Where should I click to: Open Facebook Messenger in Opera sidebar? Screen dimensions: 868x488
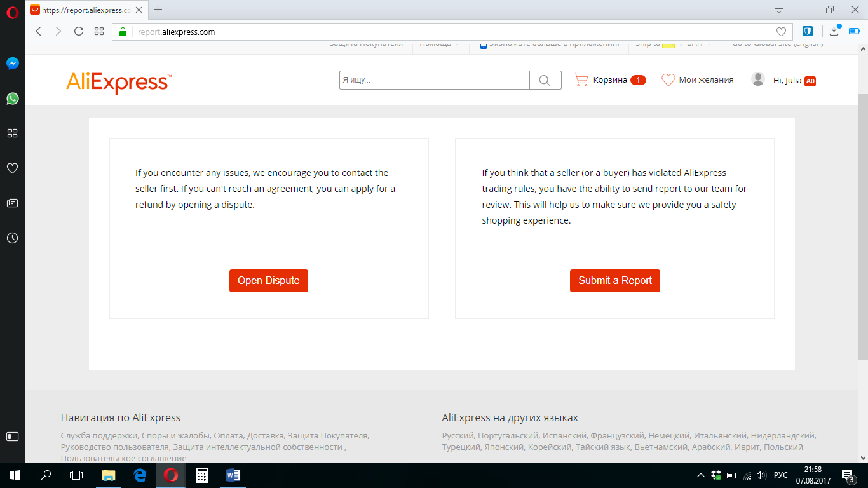[x=12, y=64]
